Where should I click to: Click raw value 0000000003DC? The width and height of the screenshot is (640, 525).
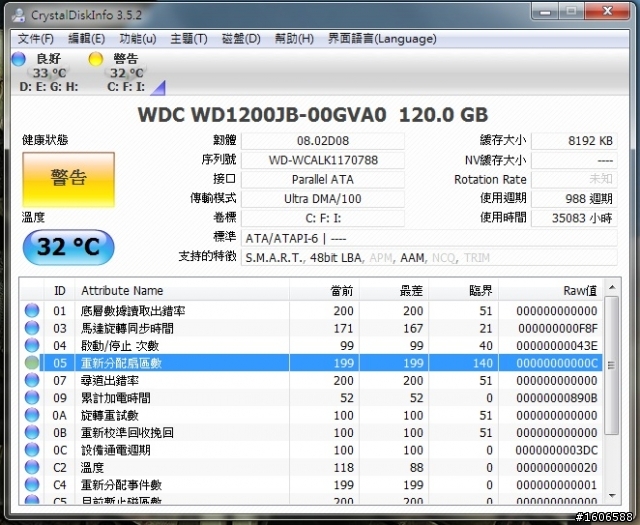tap(556, 450)
